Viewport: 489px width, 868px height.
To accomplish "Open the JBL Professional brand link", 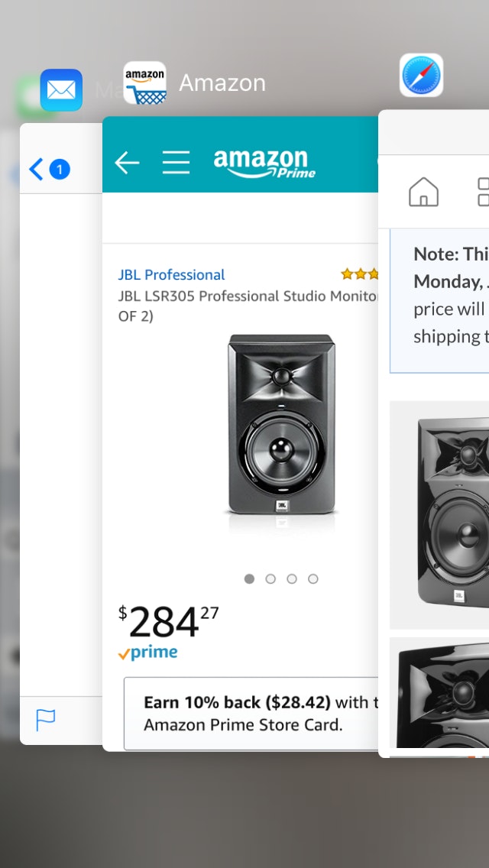I will [171, 275].
